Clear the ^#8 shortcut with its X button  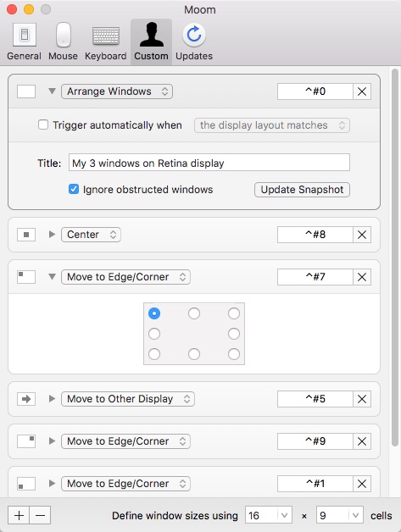click(362, 235)
